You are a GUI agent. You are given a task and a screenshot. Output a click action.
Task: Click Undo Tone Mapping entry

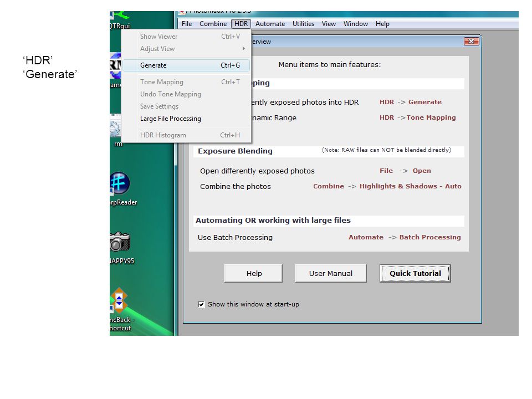point(186,94)
